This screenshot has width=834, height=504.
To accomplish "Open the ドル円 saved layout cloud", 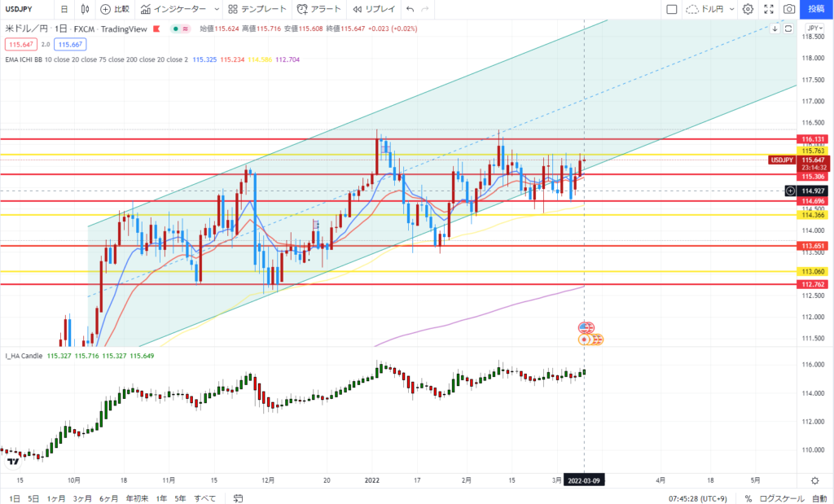I will coord(705,9).
